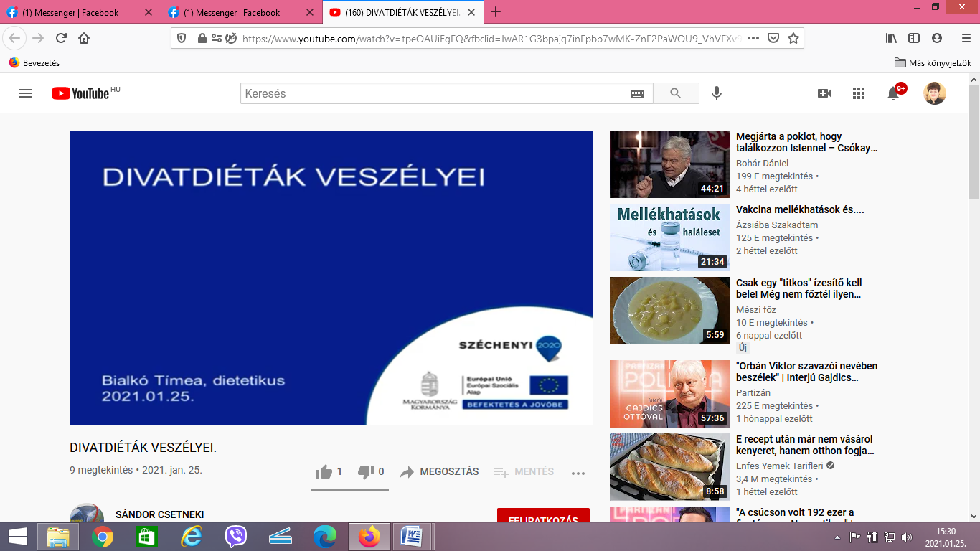This screenshot has height=551, width=980.
Task: Open Firefox library icon
Action: [891, 38]
